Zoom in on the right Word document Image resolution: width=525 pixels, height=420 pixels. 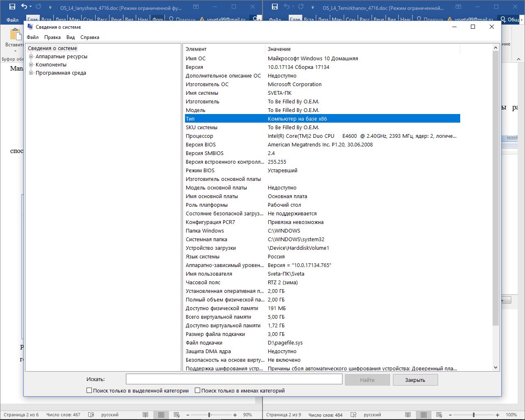[x=498, y=415]
